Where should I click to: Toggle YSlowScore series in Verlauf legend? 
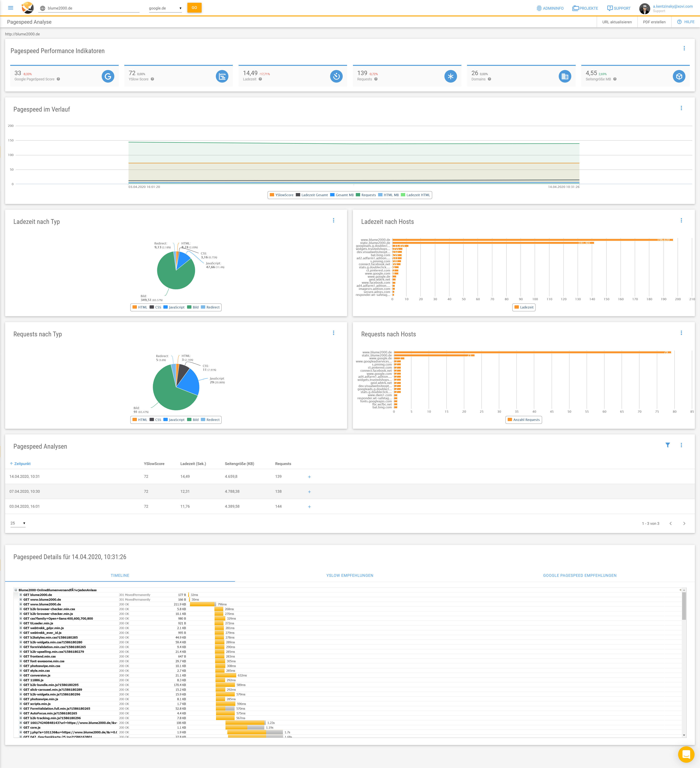281,195
